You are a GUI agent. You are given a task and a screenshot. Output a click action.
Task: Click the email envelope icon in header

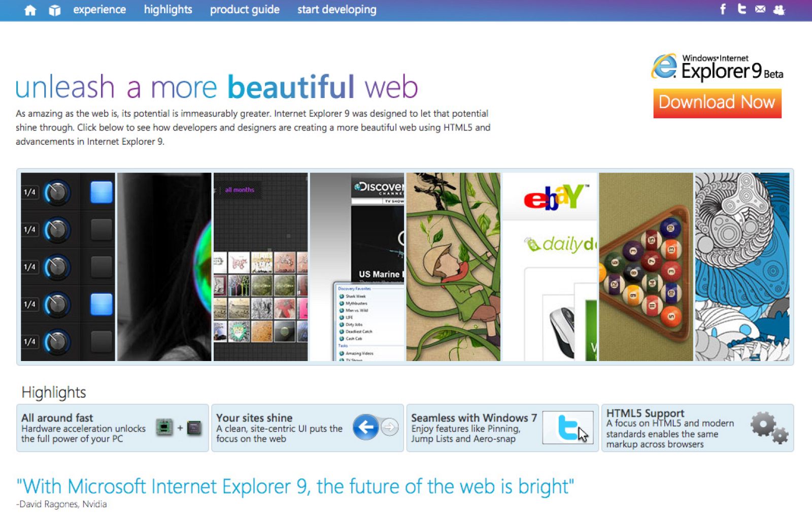tap(760, 9)
